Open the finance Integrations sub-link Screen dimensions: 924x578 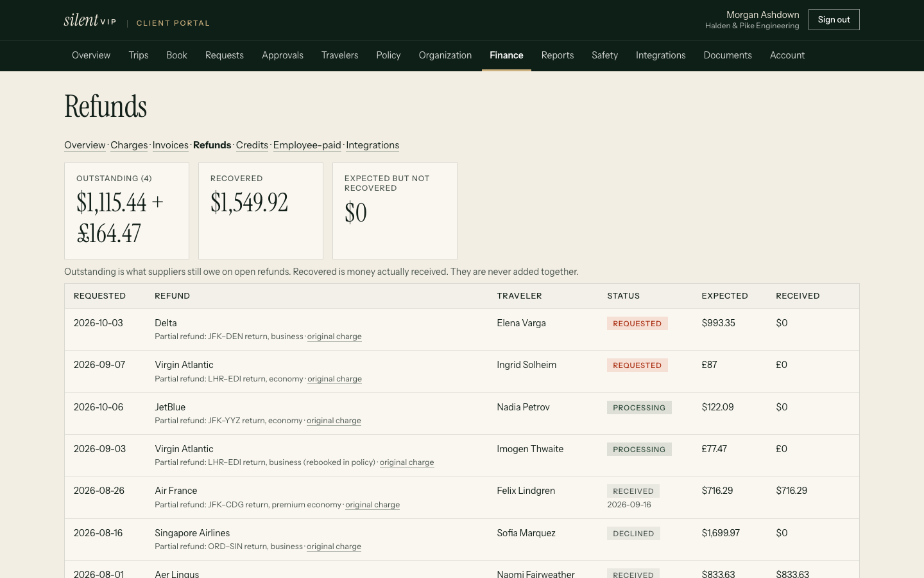pos(373,145)
